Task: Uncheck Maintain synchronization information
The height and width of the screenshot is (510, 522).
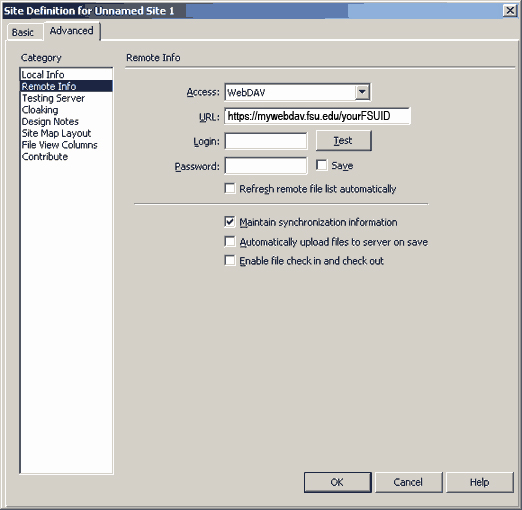Action: click(x=230, y=222)
